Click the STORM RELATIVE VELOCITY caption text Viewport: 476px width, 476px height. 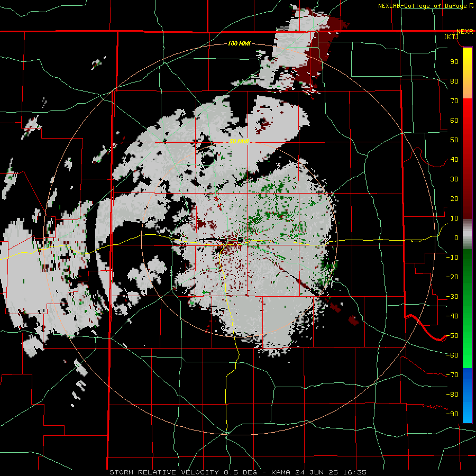[164, 472]
